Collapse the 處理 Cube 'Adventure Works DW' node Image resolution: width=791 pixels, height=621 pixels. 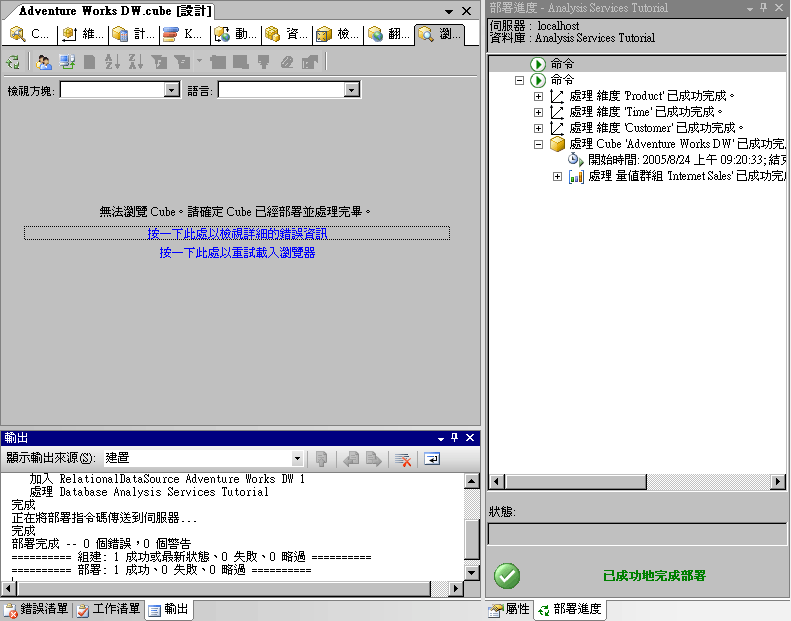[x=538, y=145]
